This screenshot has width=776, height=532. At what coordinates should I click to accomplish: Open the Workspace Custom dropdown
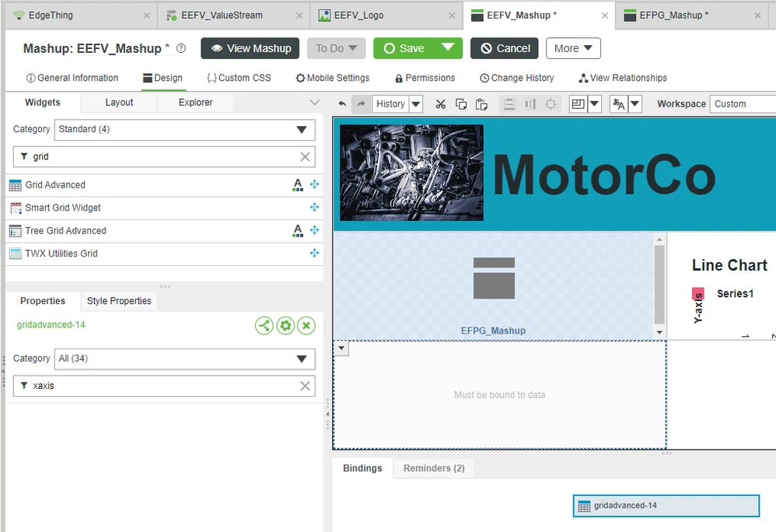pos(743,104)
